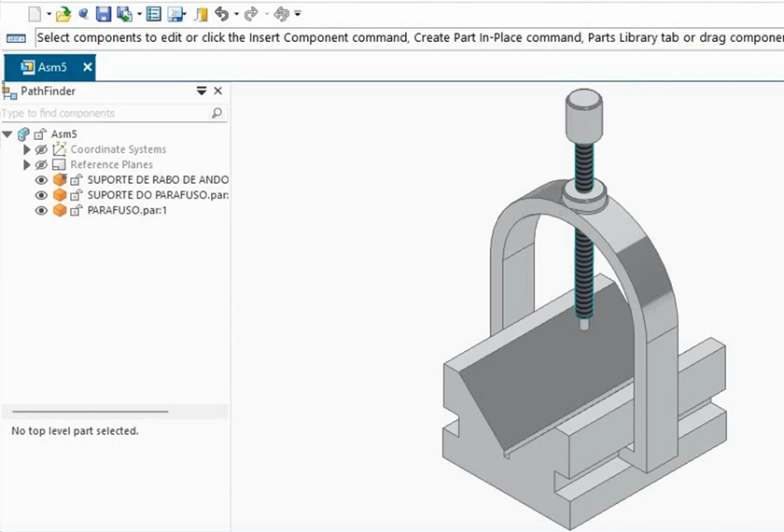This screenshot has width=784, height=532.
Task: Save the assembly with the floppy disk icon
Action: point(104,14)
